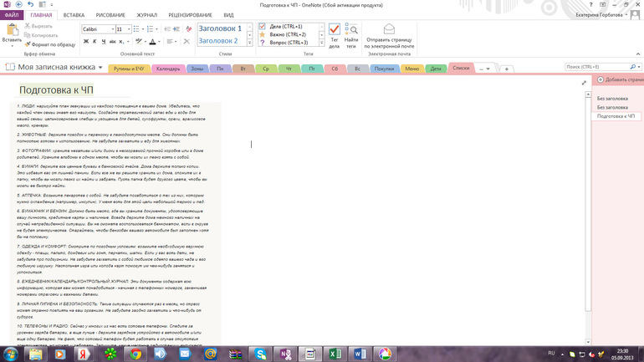The width and height of the screenshot is (644, 362).
Task: Click the Copy (Копировать) command
Action: coord(41,35)
